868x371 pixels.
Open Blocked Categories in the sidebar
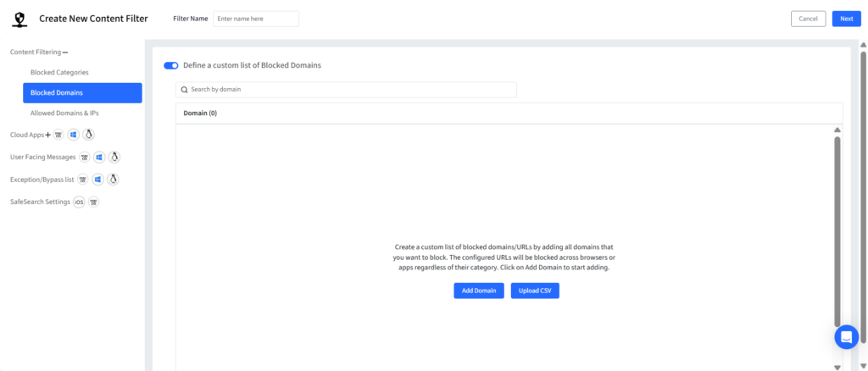click(59, 73)
